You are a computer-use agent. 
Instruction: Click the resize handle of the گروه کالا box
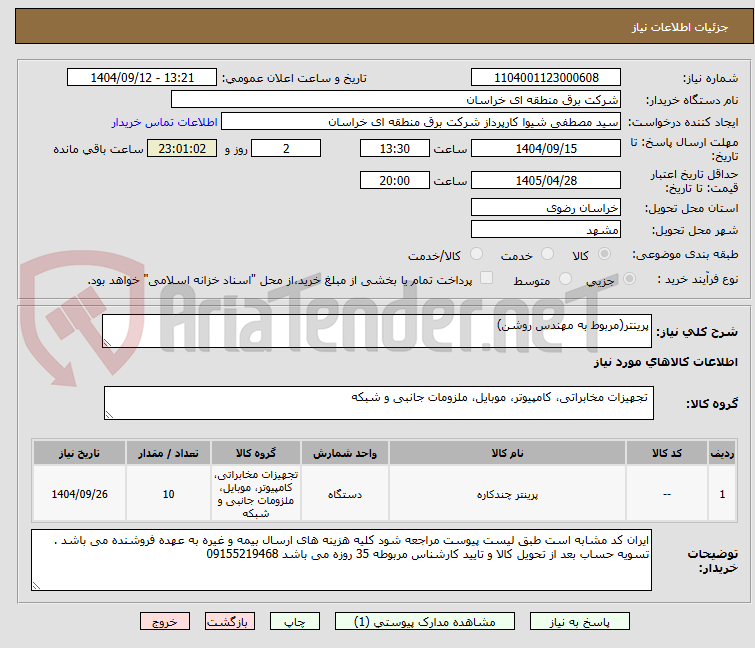pyautogui.click(x=109, y=415)
